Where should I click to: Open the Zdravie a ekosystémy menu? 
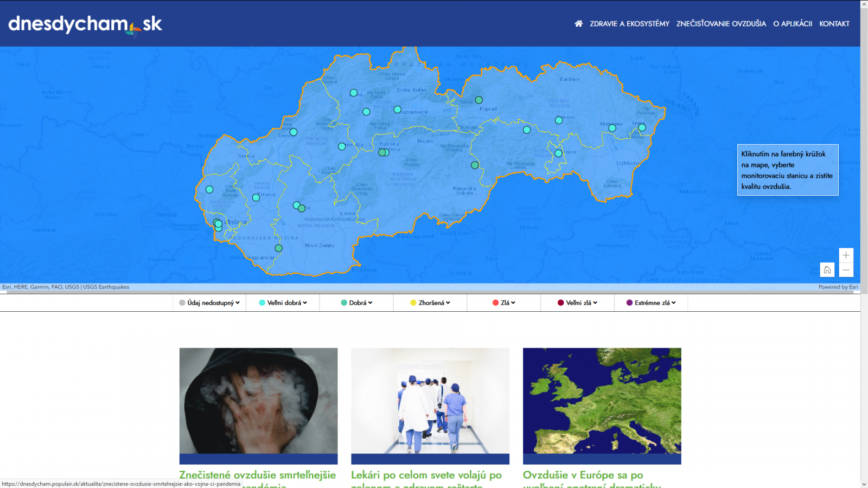629,24
